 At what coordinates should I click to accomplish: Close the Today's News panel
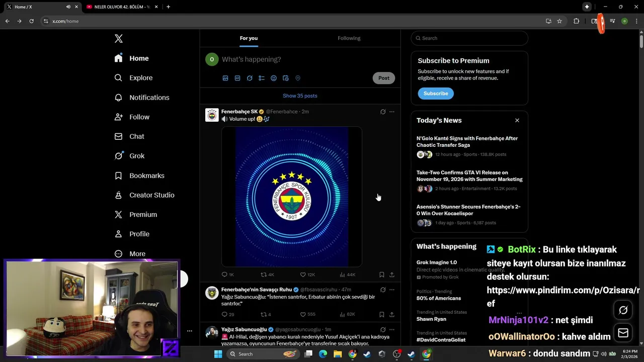517,120
